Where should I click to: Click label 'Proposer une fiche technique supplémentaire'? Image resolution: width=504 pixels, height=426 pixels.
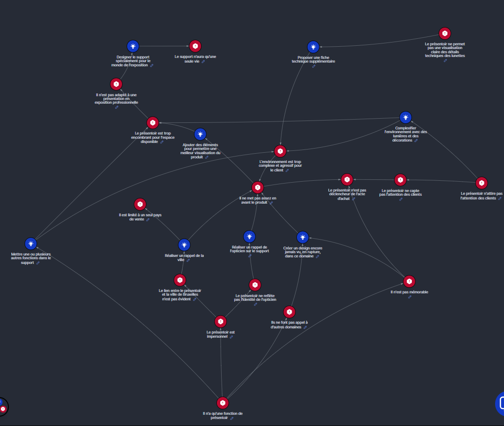pyautogui.click(x=313, y=59)
